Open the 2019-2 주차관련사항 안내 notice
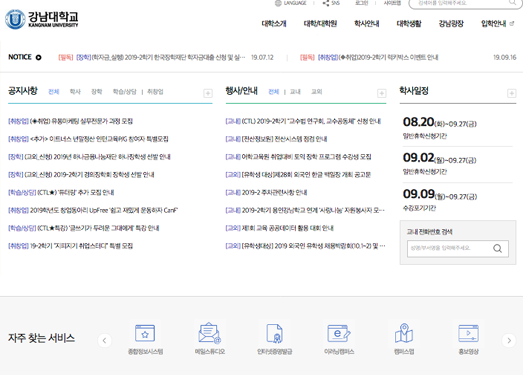The height and width of the screenshot is (375, 523). tap(266, 193)
